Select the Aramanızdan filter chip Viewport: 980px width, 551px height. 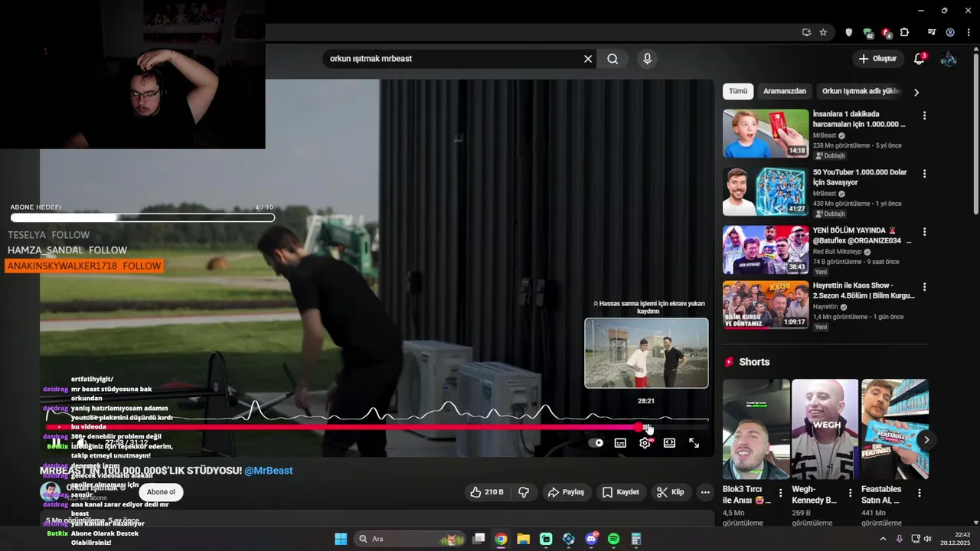tap(785, 91)
